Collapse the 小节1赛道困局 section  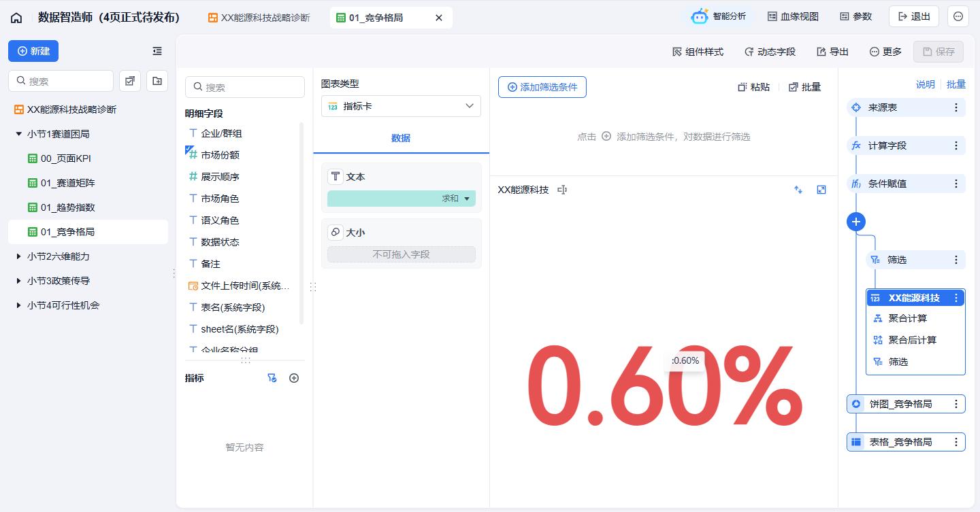point(19,134)
